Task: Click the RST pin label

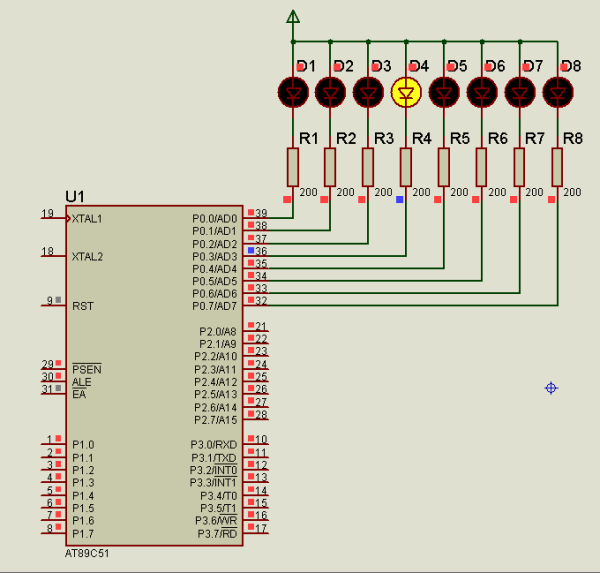Action: [83, 306]
